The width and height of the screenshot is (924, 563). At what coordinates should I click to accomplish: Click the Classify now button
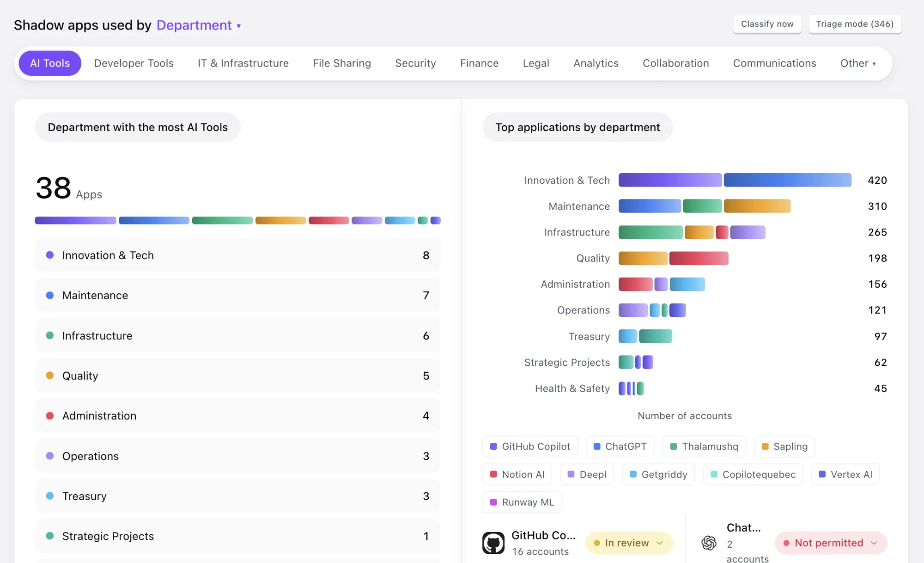pos(767,24)
